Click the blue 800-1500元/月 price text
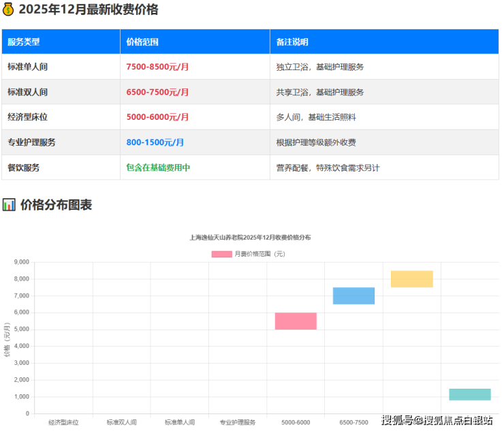Image resolution: width=504 pixels, height=431 pixels. (x=155, y=142)
